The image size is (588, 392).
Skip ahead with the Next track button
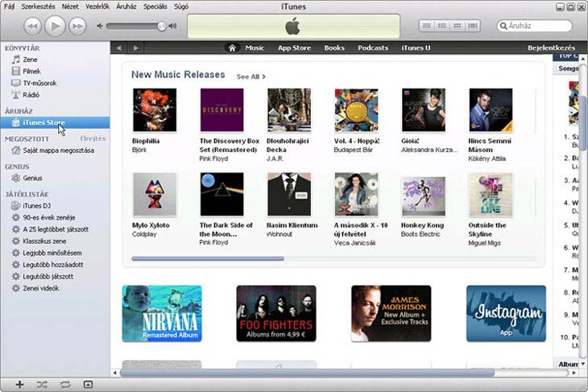pos(77,27)
